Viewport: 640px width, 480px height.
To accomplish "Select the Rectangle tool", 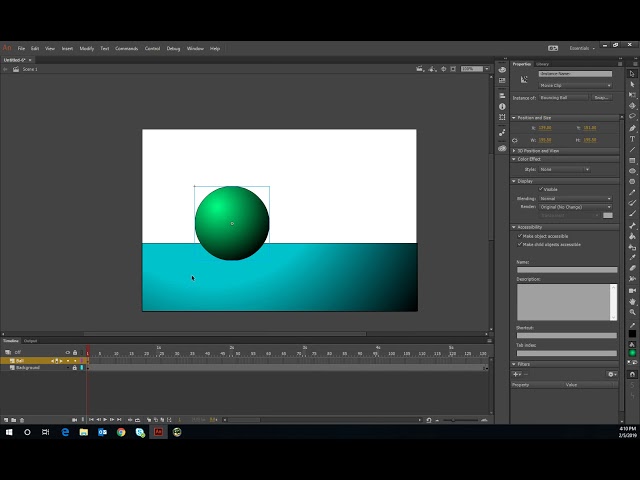I will click(632, 160).
